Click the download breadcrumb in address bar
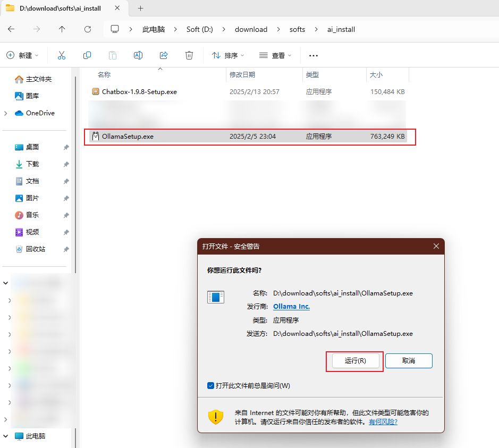The width and height of the screenshot is (499, 448). pyautogui.click(x=251, y=29)
